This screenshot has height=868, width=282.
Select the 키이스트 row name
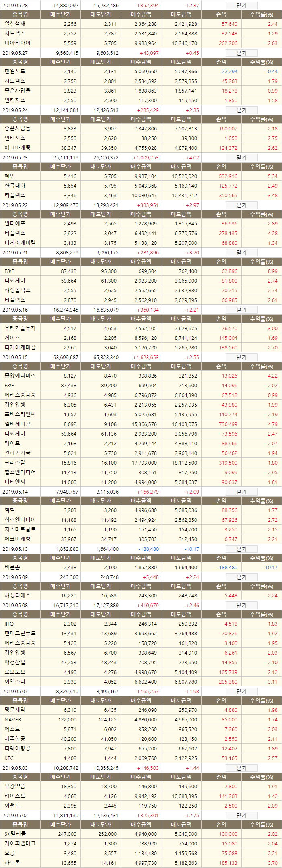tap(15, 796)
